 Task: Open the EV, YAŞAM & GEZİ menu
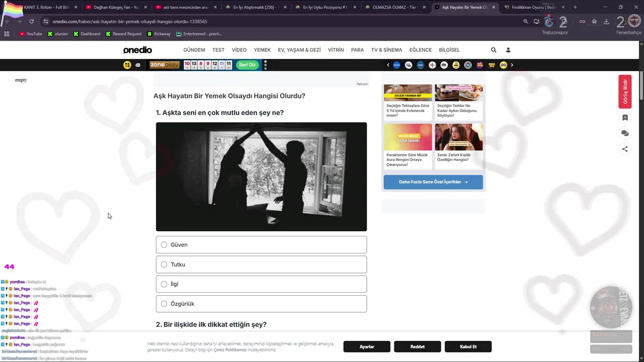pos(299,50)
